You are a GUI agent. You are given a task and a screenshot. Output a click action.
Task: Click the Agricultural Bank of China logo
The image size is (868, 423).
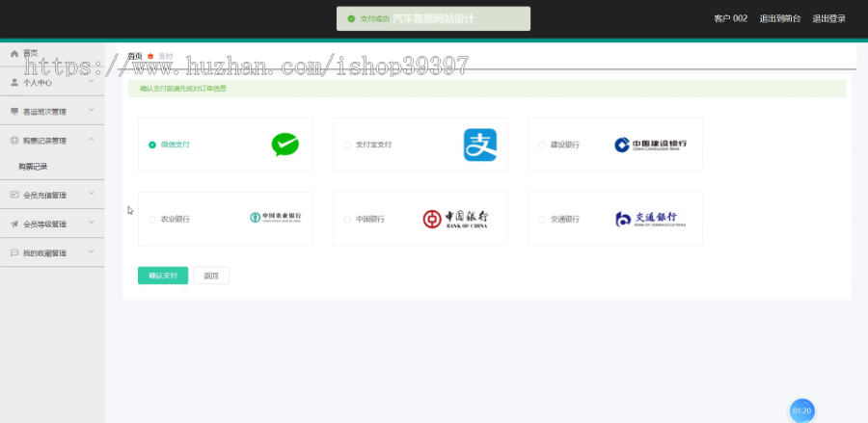[275, 218]
